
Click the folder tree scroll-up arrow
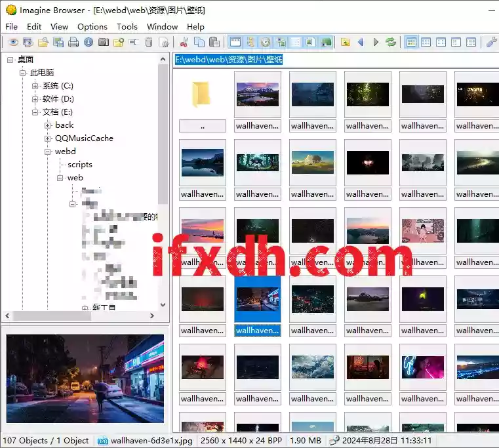163,59
